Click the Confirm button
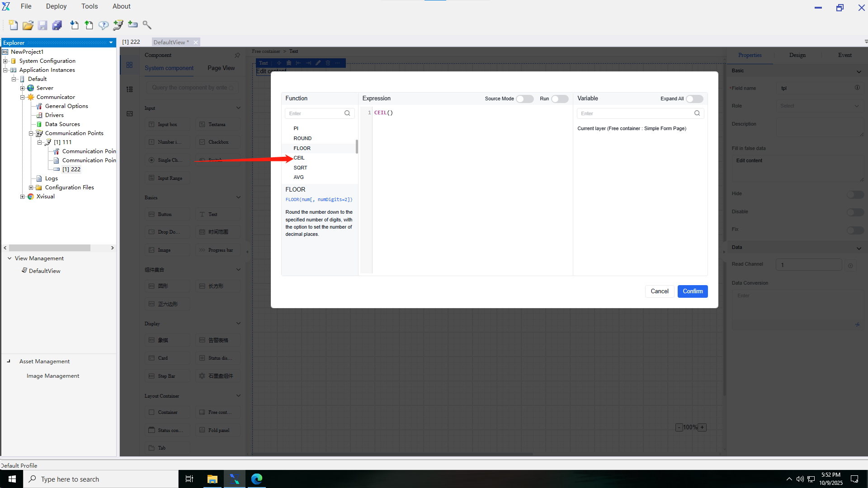The image size is (868, 488). click(x=692, y=291)
